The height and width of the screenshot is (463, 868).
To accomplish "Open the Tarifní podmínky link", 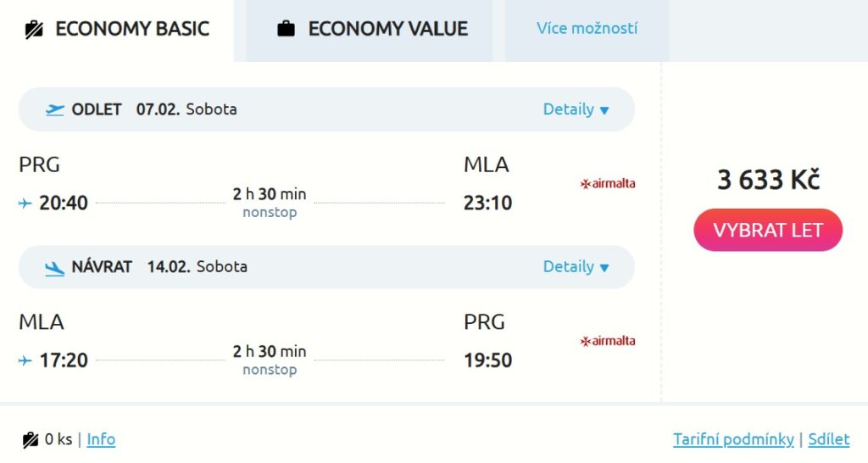I will 733,439.
